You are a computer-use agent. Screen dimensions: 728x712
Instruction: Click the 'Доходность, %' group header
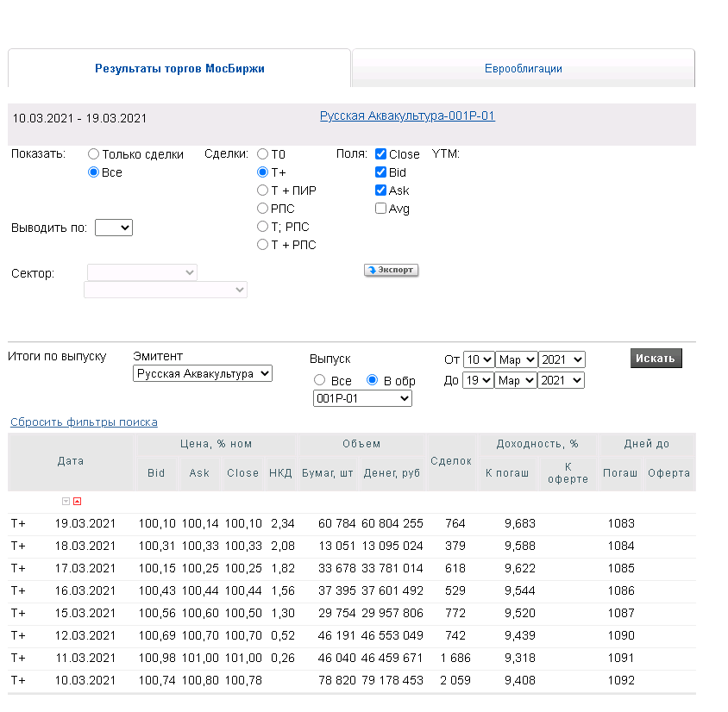537,444
